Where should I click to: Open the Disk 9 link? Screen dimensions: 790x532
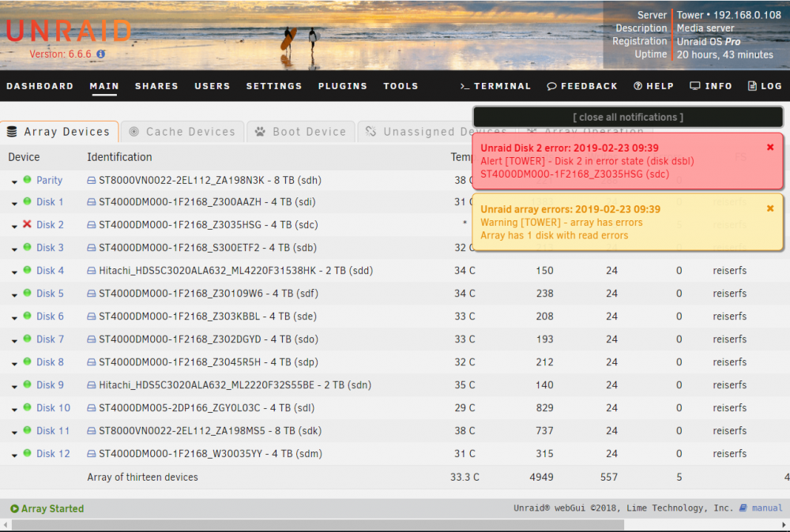pos(50,385)
